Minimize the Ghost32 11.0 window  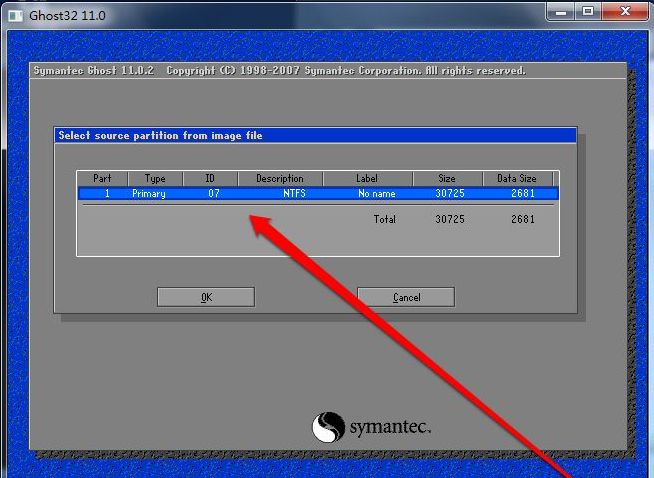coord(561,11)
